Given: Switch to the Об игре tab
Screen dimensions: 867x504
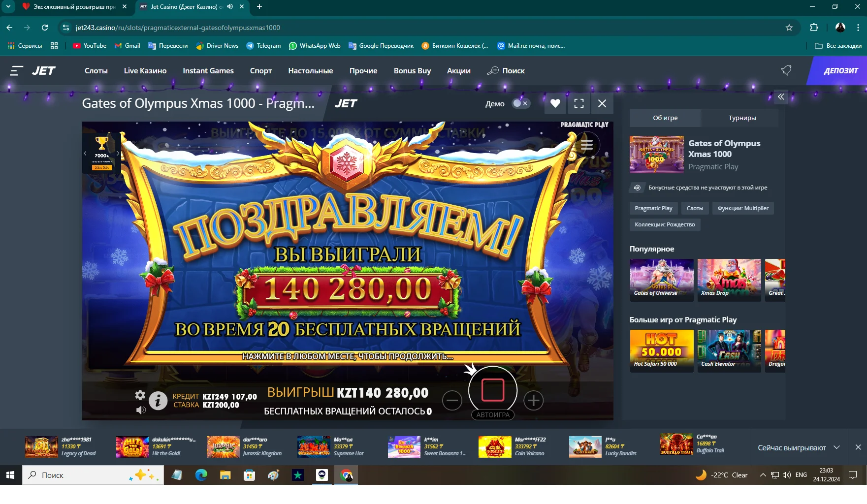Looking at the screenshot, I should point(665,118).
